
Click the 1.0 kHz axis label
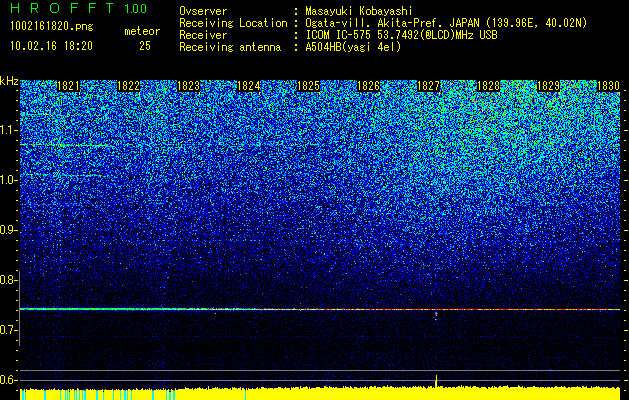click(8, 180)
